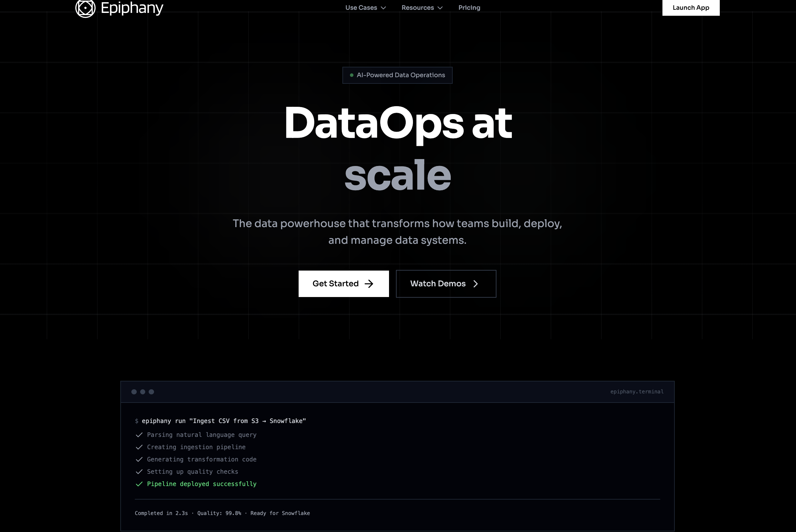Click the epiphany run command line

220,421
